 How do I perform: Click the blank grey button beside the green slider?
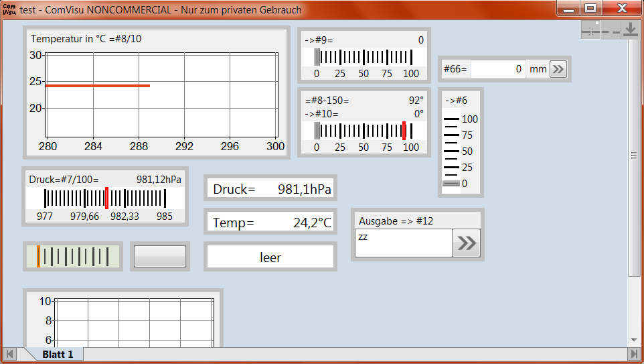point(160,256)
